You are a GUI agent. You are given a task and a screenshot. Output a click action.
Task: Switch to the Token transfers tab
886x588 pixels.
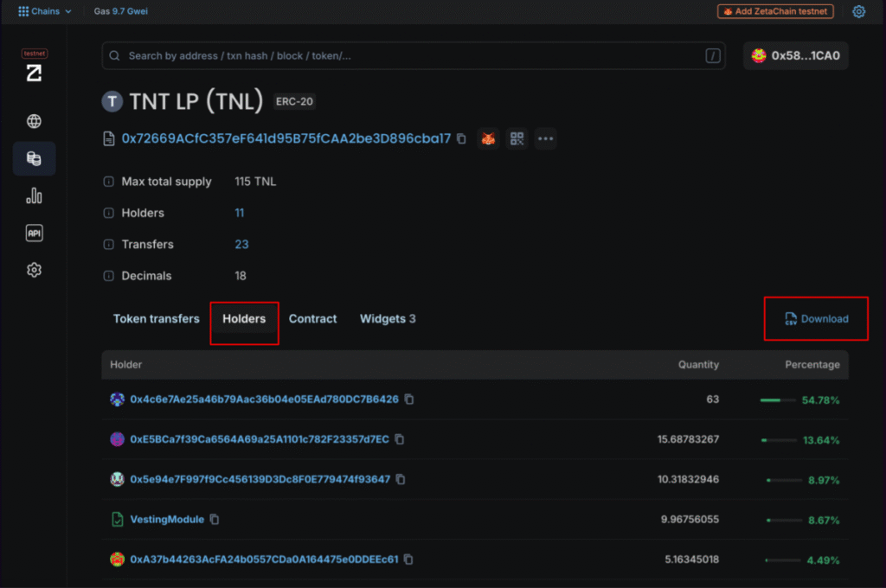point(156,319)
